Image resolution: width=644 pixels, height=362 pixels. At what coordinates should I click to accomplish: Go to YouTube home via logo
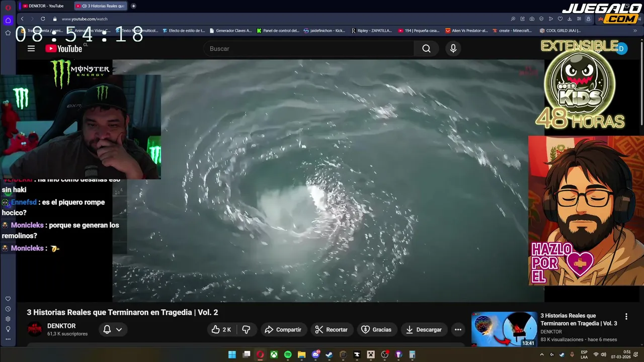(63, 49)
